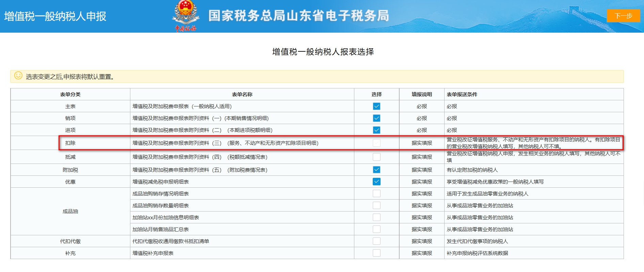Image resolution: width=644 pixels, height=272 pixels.
Task: Click the 下一步 button
Action: [623, 16]
